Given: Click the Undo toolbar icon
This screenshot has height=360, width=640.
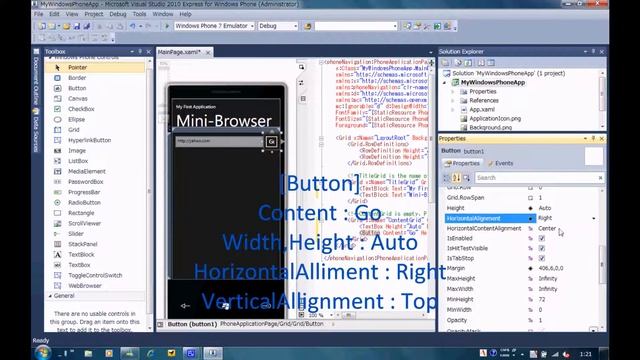Looking at the screenshot, I should (132, 26).
